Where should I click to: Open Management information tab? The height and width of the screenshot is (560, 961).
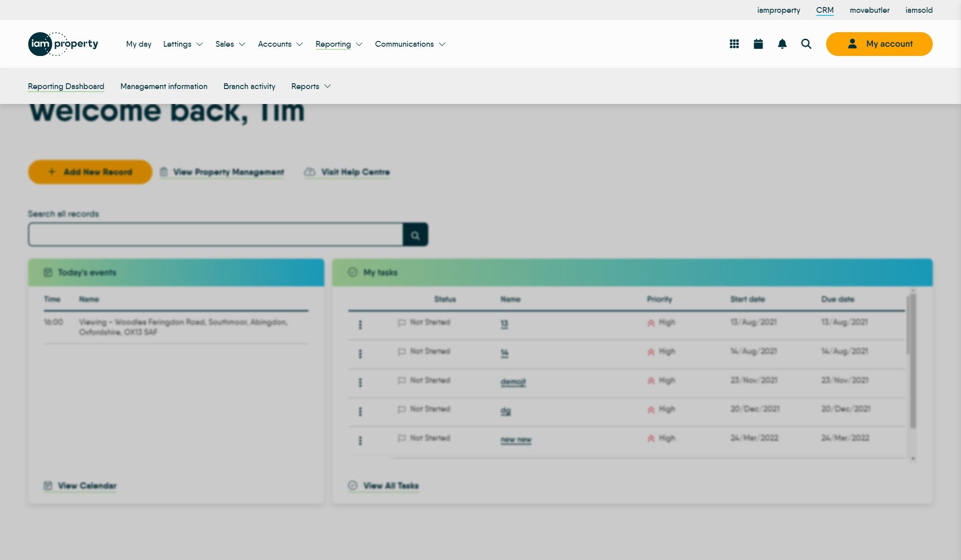pos(164,86)
